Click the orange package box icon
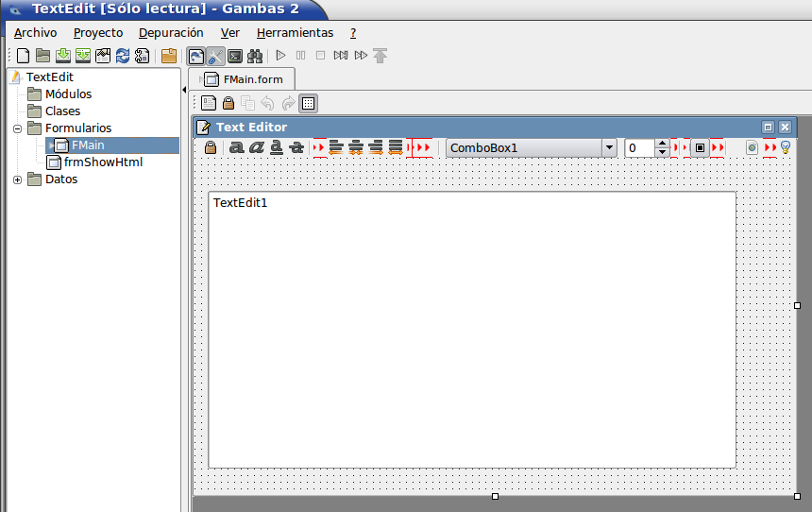 coord(169,56)
